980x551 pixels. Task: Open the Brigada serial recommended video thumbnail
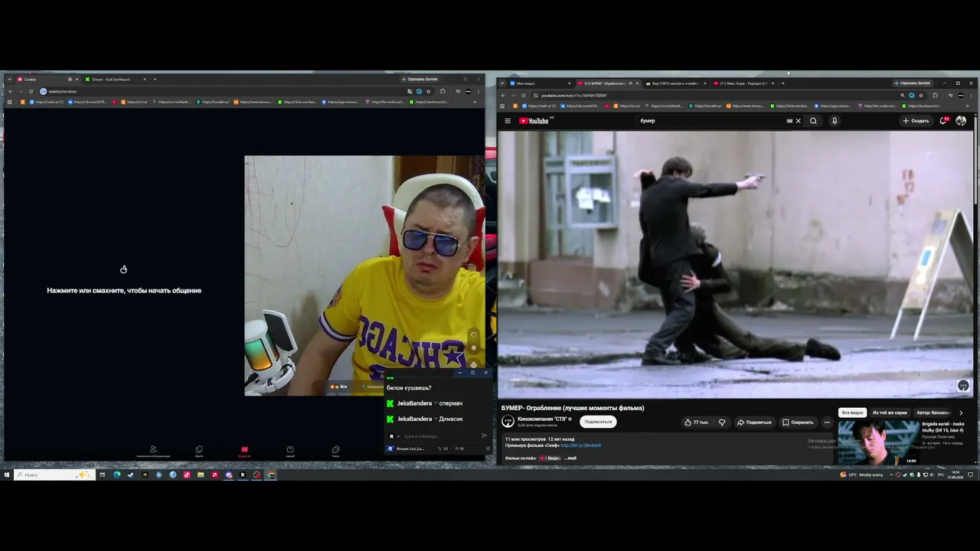(878, 442)
